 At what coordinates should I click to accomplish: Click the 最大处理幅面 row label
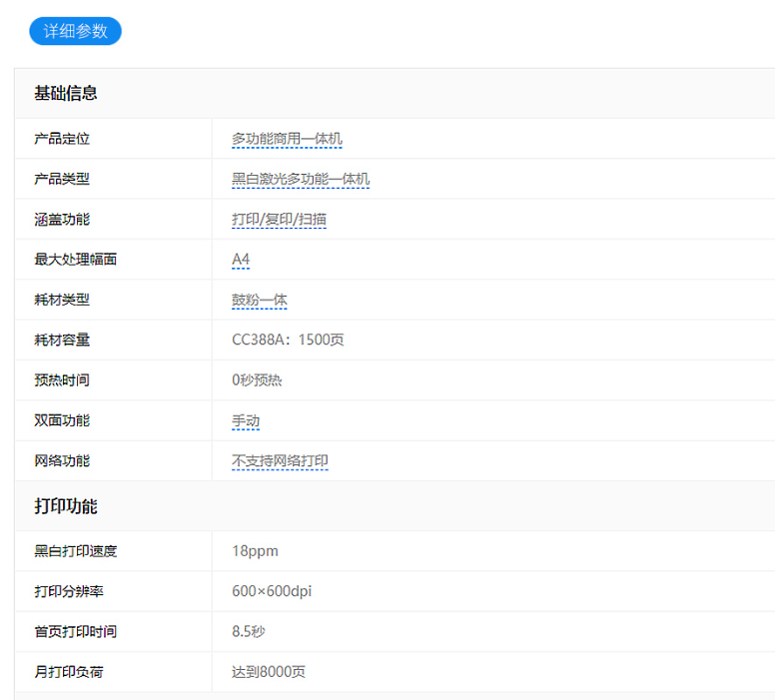76,260
